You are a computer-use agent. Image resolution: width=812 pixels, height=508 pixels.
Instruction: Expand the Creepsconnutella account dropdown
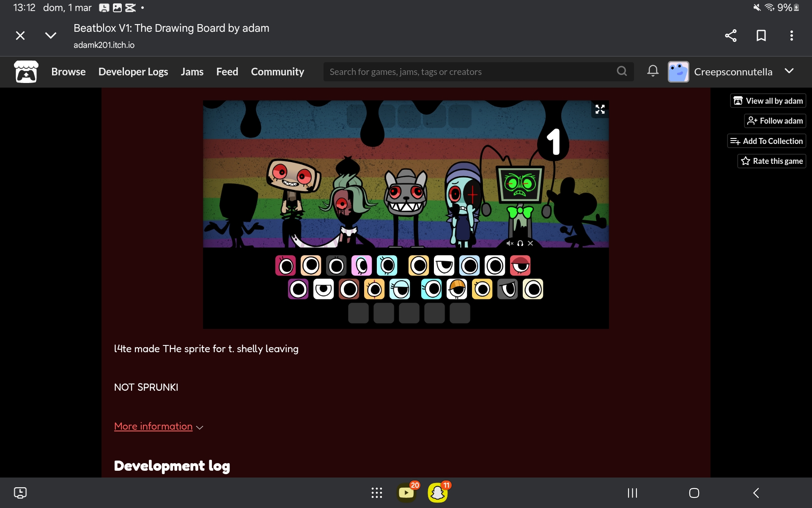789,71
